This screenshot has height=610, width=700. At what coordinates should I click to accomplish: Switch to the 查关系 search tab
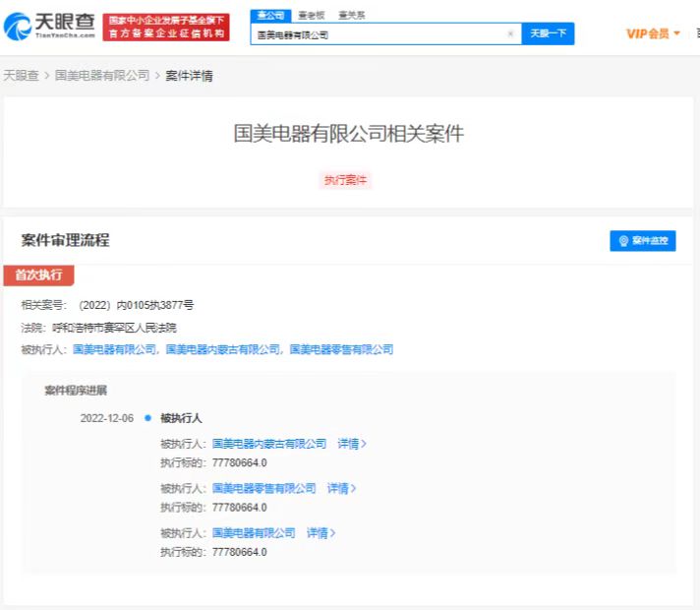[x=351, y=15]
